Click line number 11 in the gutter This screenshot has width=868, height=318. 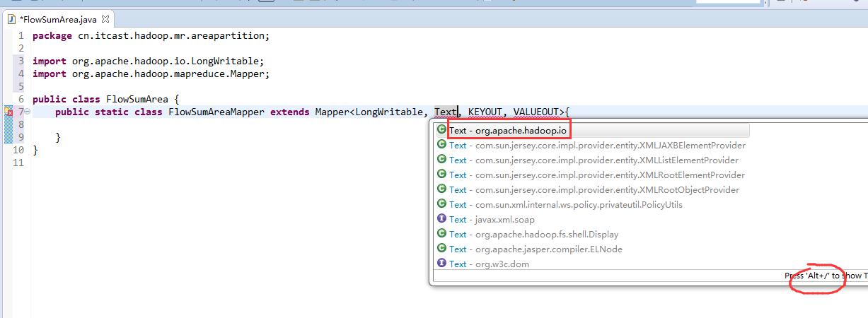[x=18, y=163]
